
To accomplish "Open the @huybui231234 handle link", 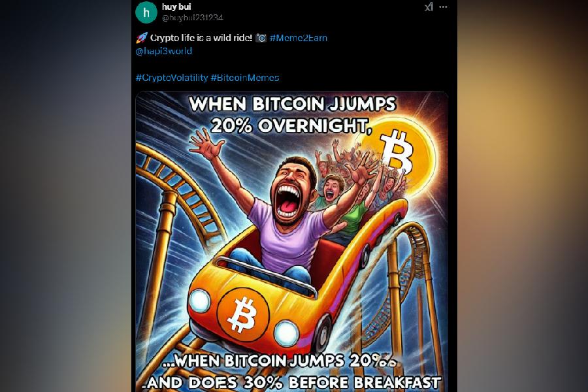I will pyautogui.click(x=192, y=18).
